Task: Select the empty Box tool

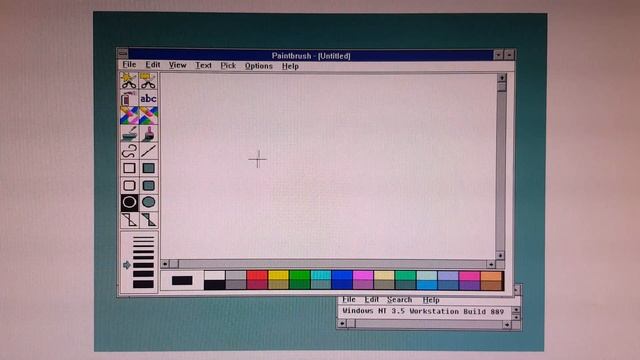Action: (129, 168)
